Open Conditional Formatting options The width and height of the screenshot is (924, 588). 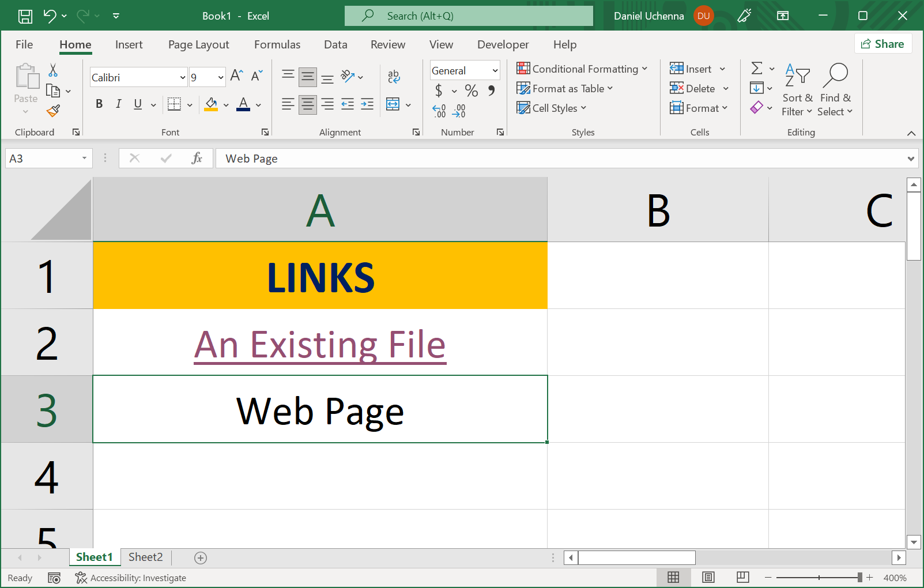[x=583, y=69]
